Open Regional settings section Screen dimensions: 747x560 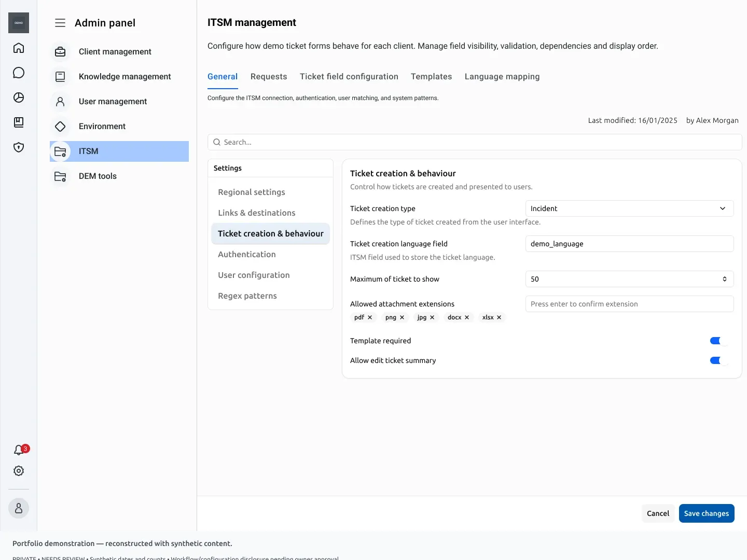[270, 192]
